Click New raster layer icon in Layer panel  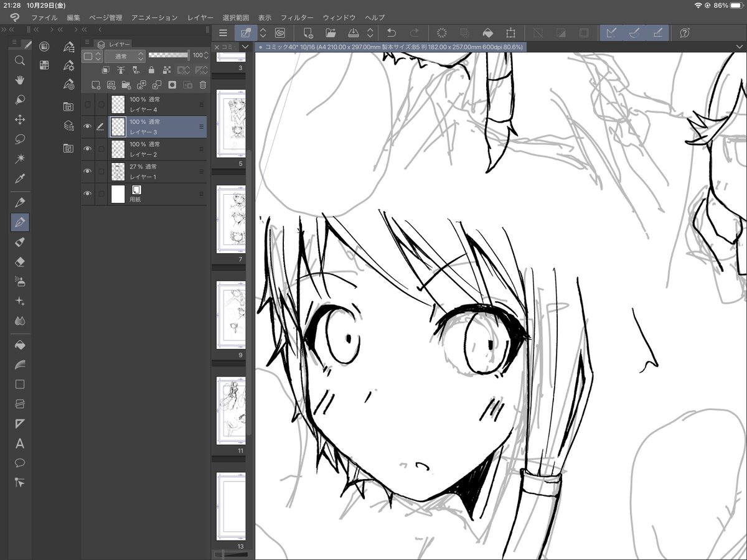[x=96, y=85]
